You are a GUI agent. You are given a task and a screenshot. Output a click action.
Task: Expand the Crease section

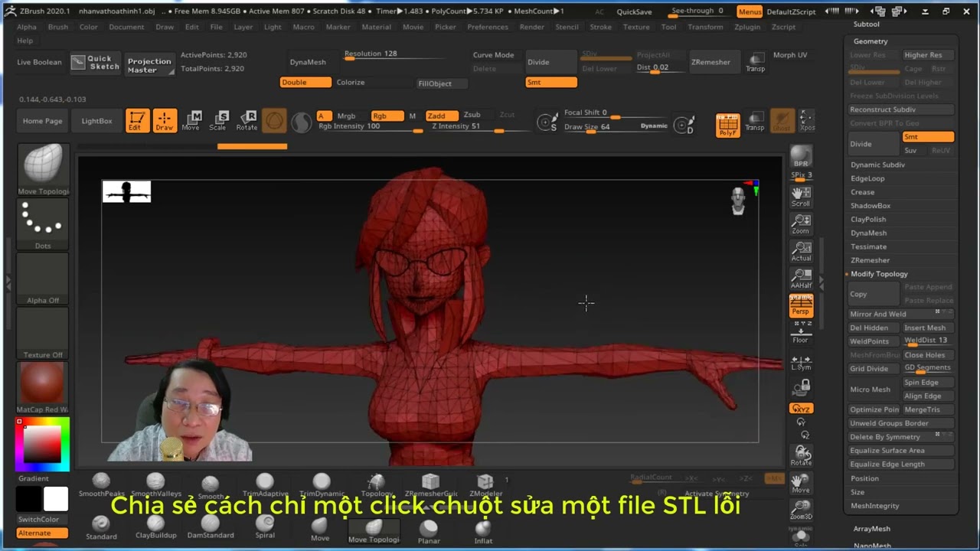862,192
